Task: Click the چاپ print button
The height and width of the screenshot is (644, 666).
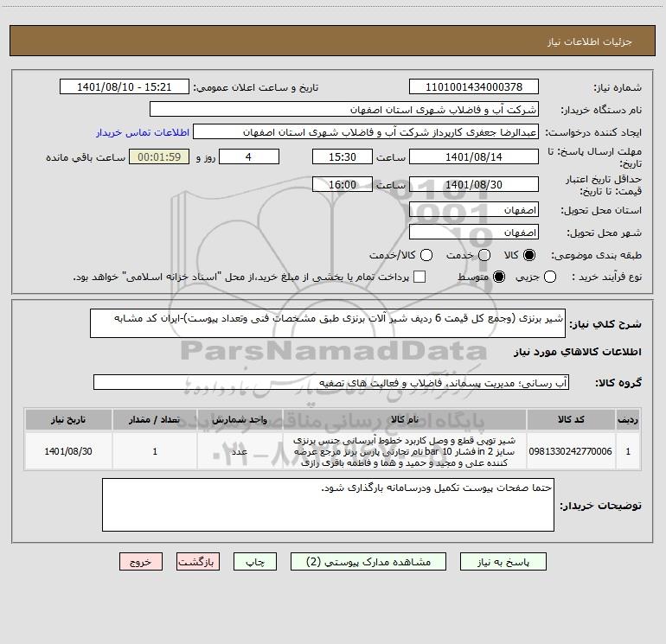Action: (255, 562)
